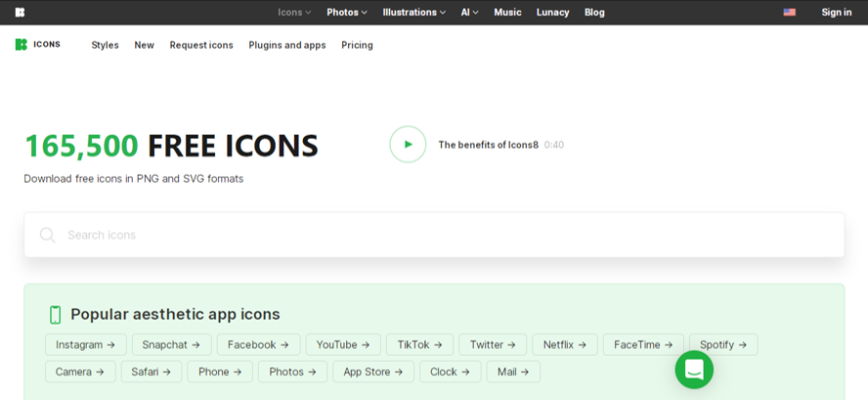The image size is (868, 400).
Task: Click the phone icon beside Popular aesthetic heading
Action: (x=55, y=315)
